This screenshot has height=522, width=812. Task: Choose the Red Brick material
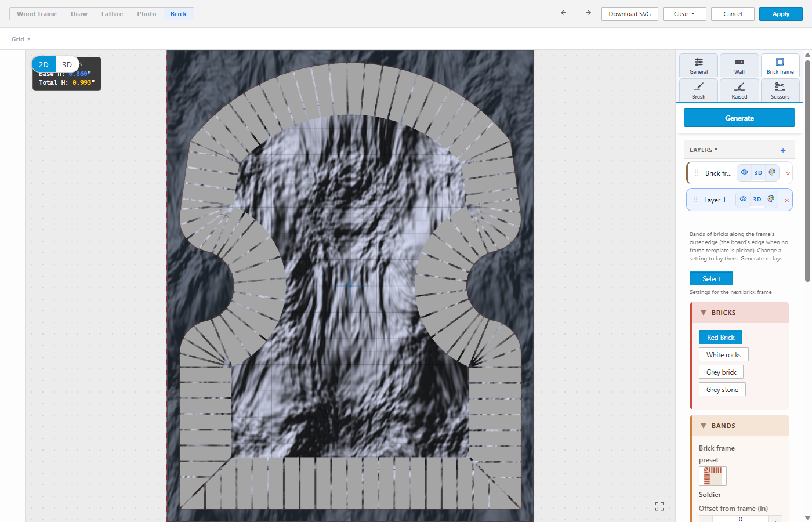point(720,337)
